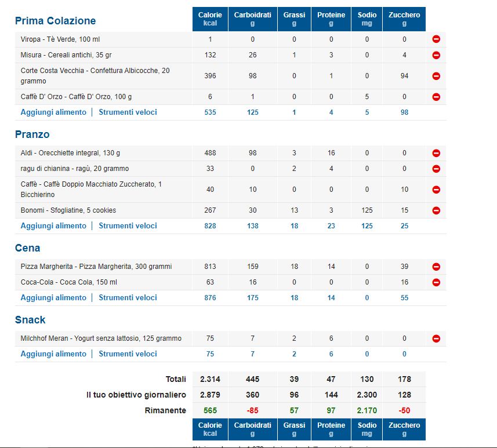Click Aggiungi alimento under Pranzo
Screen dimensions: 497x448
tap(53, 226)
